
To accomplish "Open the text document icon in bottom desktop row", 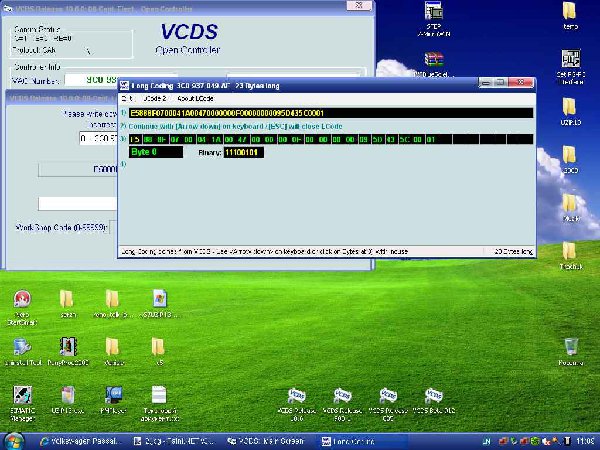I will click(160, 396).
